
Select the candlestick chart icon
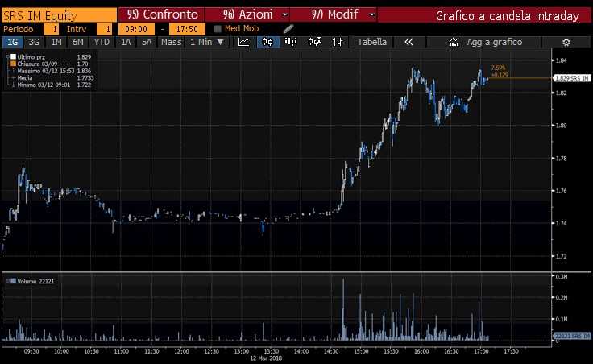[267, 42]
